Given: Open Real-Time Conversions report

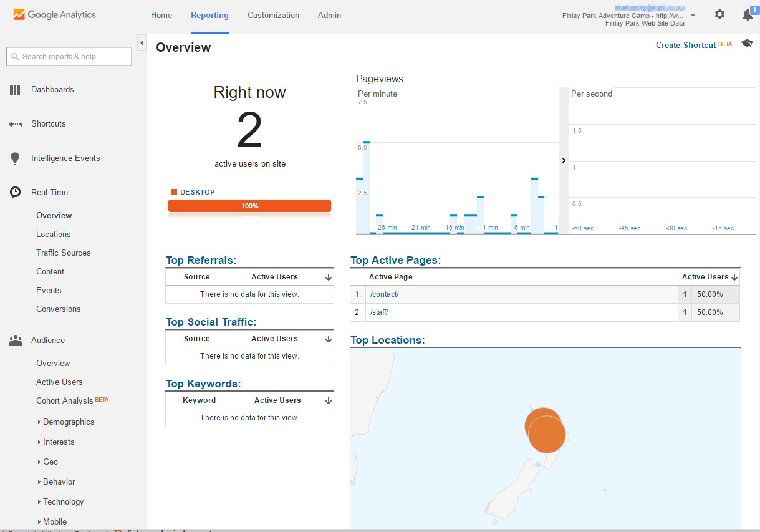Looking at the screenshot, I should click(x=59, y=309).
